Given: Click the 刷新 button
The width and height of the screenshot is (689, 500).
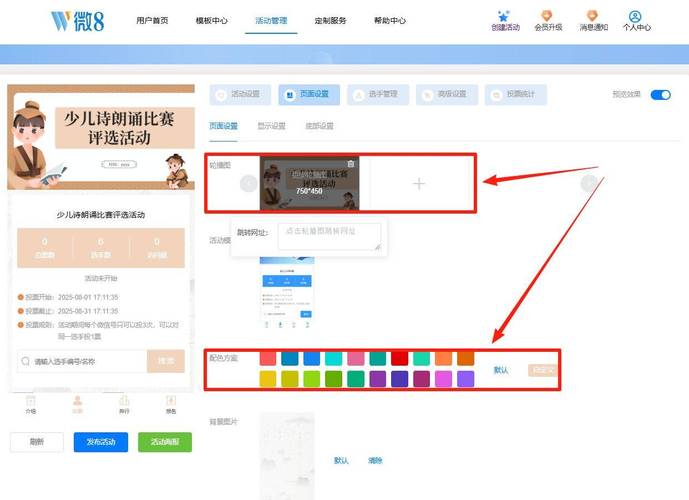Looking at the screenshot, I should [x=36, y=442].
